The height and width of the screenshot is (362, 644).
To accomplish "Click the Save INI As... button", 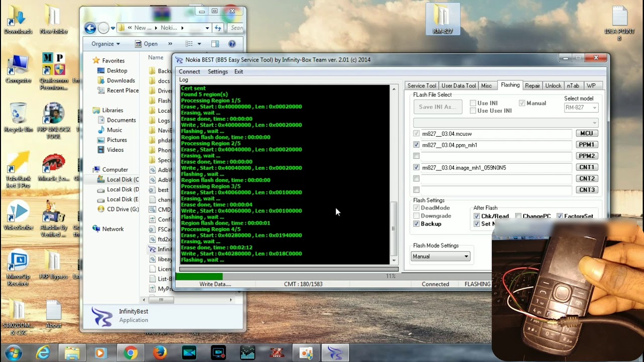I will coord(438,107).
